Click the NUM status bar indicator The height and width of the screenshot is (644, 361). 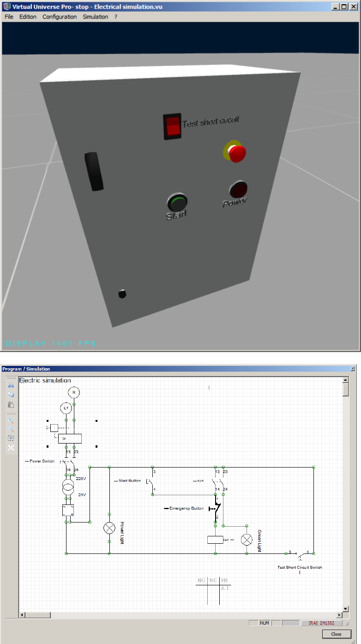tap(265, 623)
